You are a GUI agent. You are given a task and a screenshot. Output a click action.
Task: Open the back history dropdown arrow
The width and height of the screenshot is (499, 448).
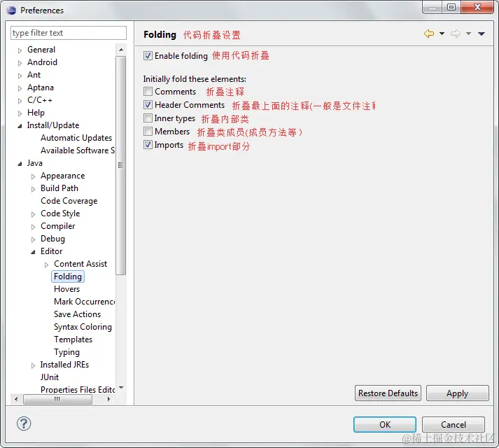click(x=442, y=34)
